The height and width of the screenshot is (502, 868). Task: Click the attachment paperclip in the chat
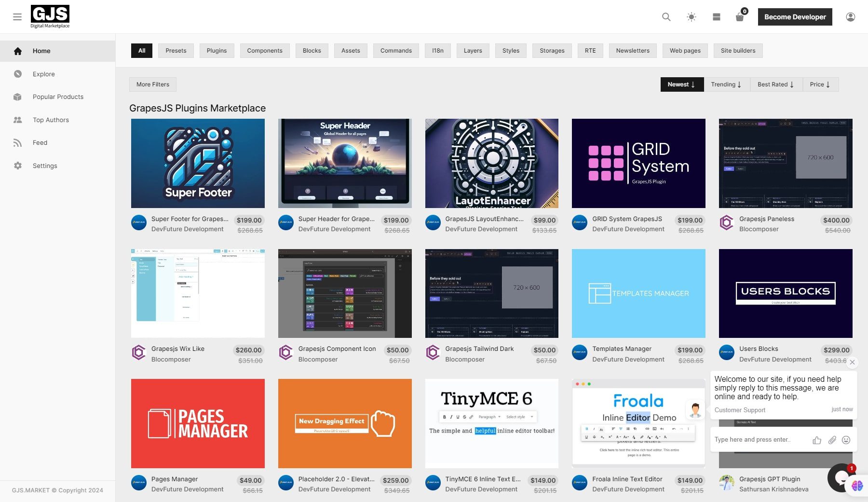point(832,440)
